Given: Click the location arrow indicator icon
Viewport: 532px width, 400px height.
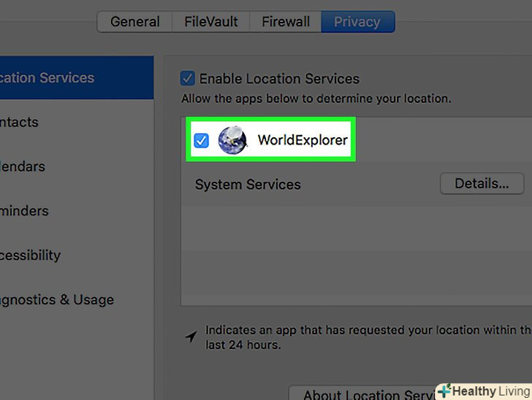Looking at the screenshot, I should pos(191,336).
